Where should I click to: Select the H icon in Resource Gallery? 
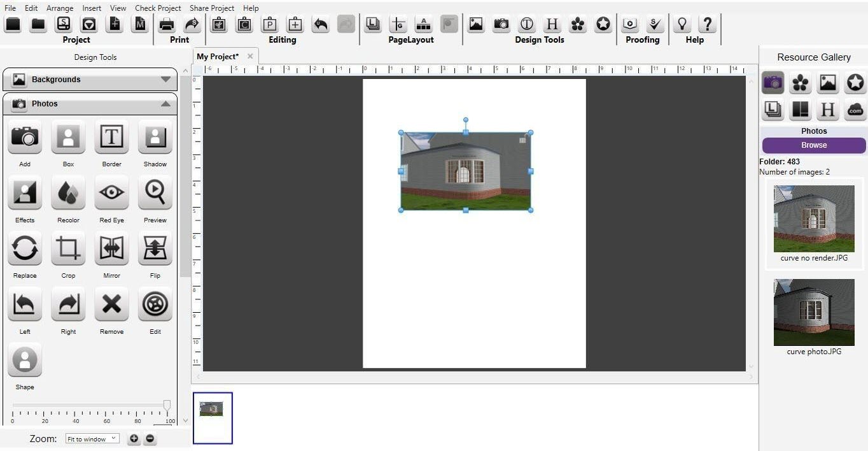coord(828,110)
